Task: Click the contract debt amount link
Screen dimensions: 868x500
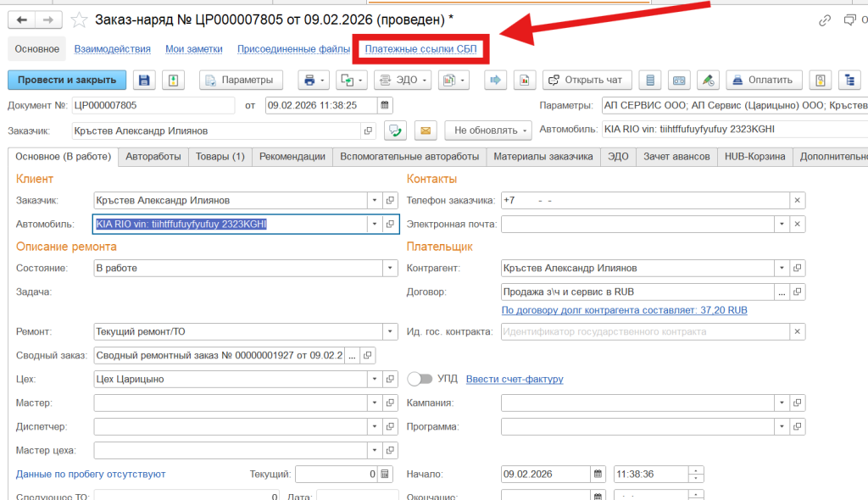Action: tap(625, 311)
